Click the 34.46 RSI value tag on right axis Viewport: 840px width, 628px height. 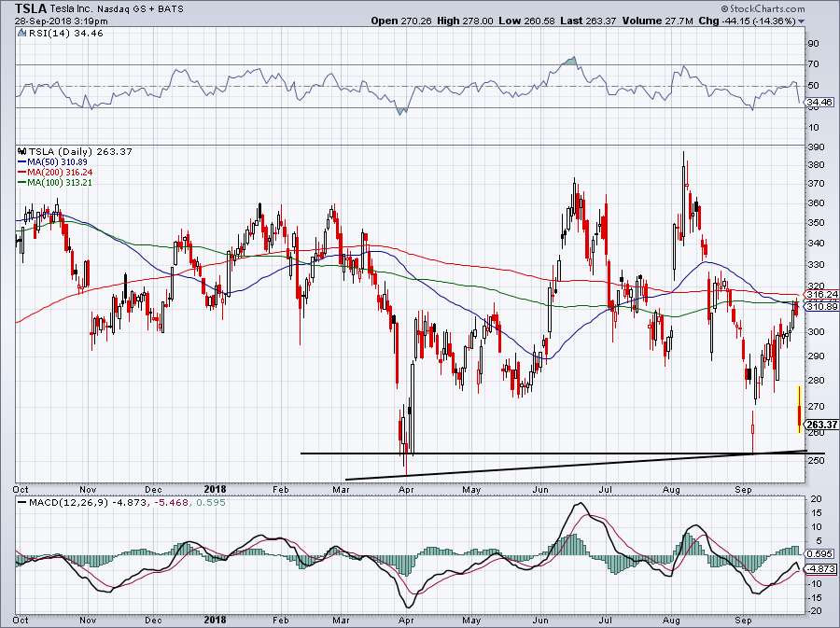point(819,103)
